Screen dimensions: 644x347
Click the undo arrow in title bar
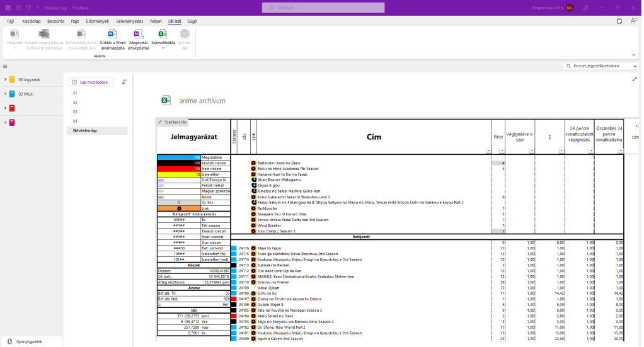tap(28, 8)
